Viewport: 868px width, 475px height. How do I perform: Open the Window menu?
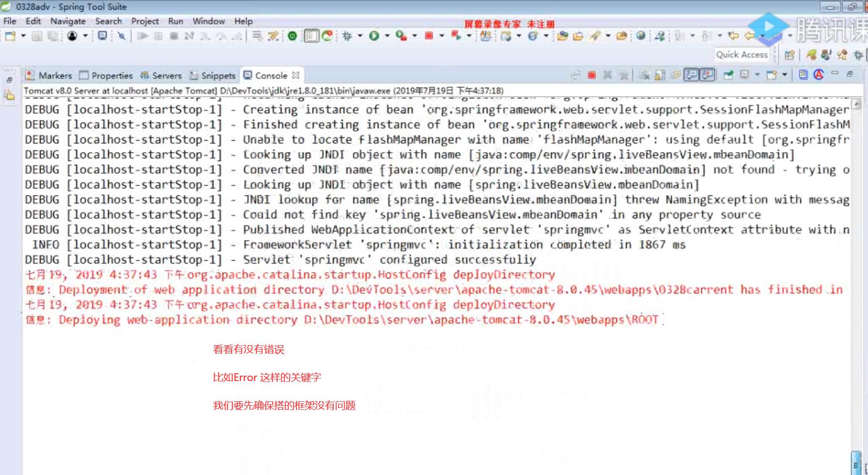[209, 21]
